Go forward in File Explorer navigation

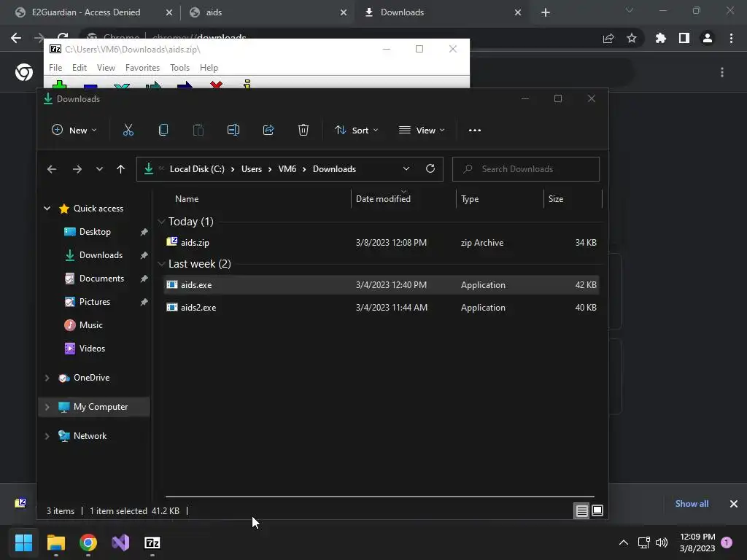77,169
